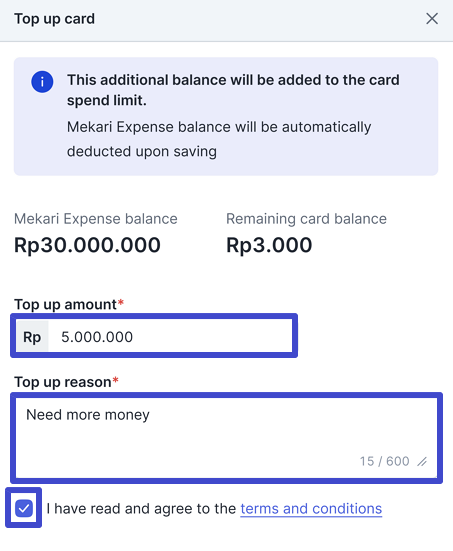Click inside the Top up reason textarea

click(x=226, y=438)
